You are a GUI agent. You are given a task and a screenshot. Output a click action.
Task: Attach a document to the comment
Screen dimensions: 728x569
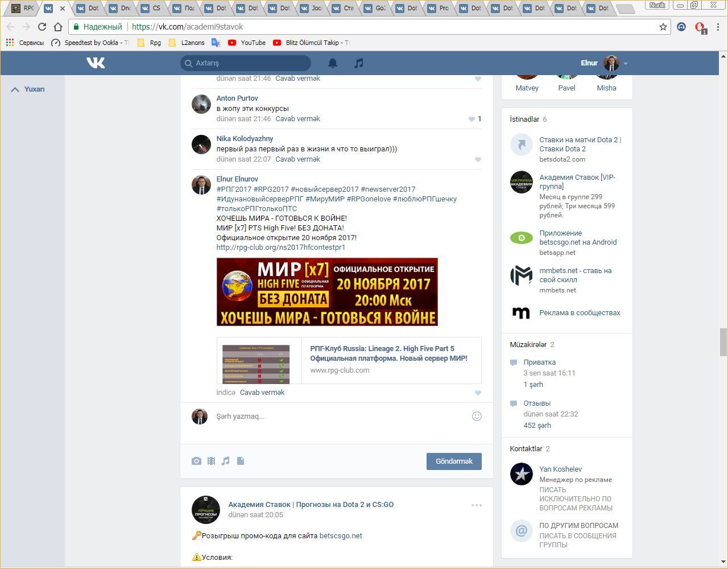click(241, 461)
